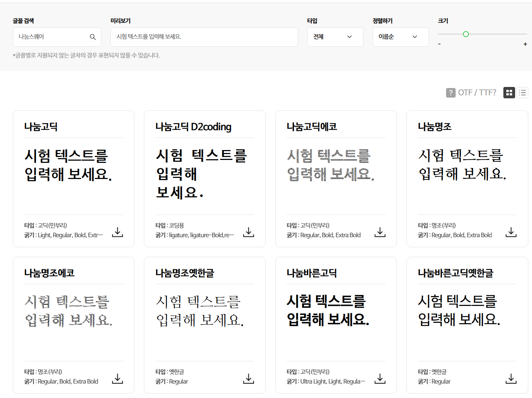The width and height of the screenshot is (532, 398).
Task: Download the 나눔바른고딕 font
Action: click(380, 379)
